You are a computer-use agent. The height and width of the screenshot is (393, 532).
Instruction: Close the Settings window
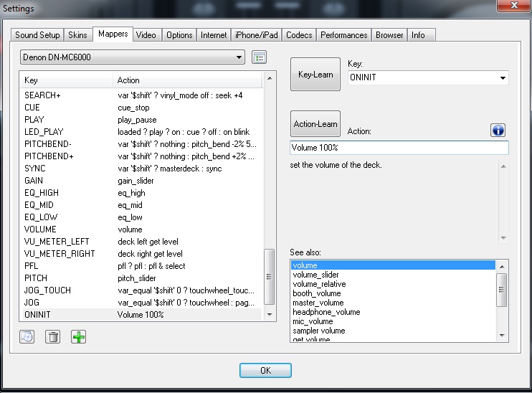[510, 7]
